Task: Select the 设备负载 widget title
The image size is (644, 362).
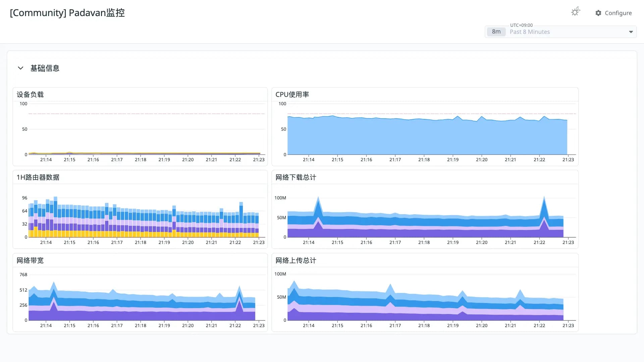Action: (x=30, y=95)
